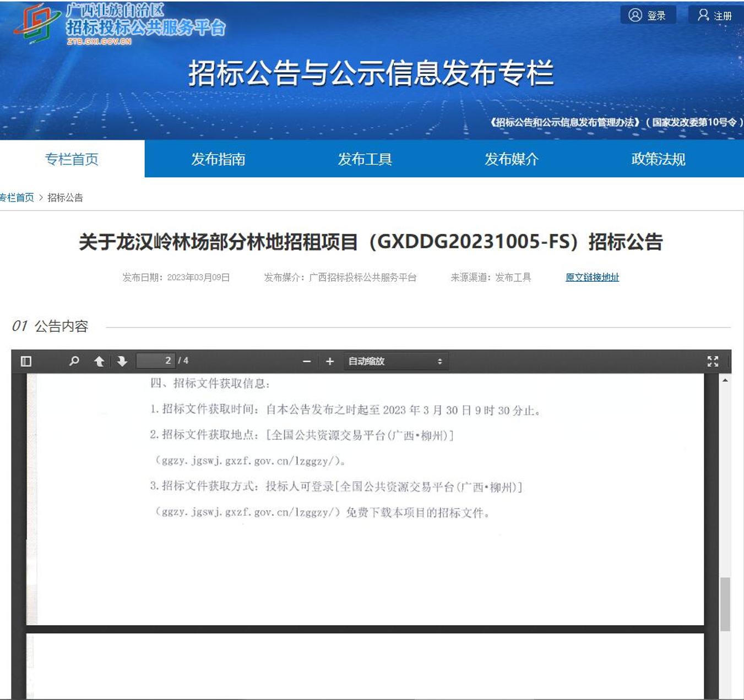
Task: Go to previous PDF page arrow
Action: [x=99, y=362]
